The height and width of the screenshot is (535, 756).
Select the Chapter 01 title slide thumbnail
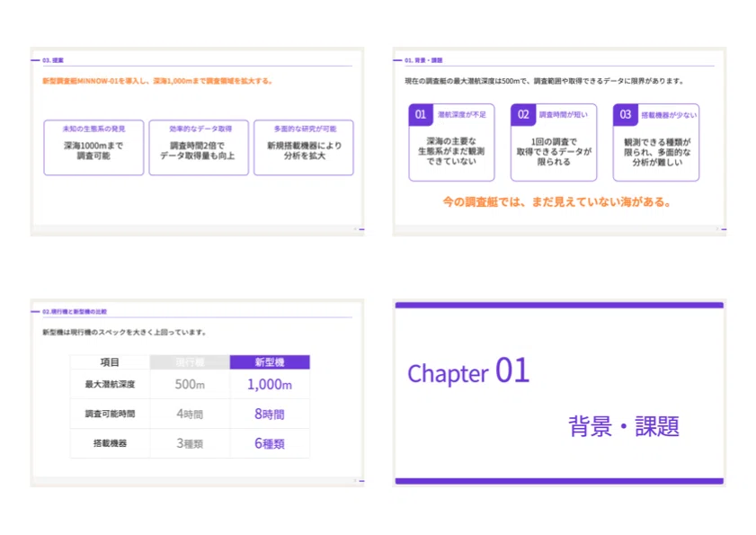click(559, 393)
